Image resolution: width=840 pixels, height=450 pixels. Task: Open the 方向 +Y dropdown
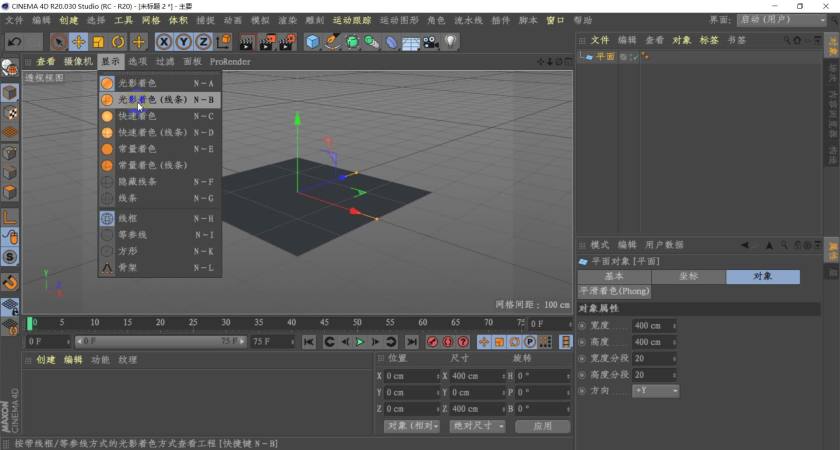pos(656,390)
